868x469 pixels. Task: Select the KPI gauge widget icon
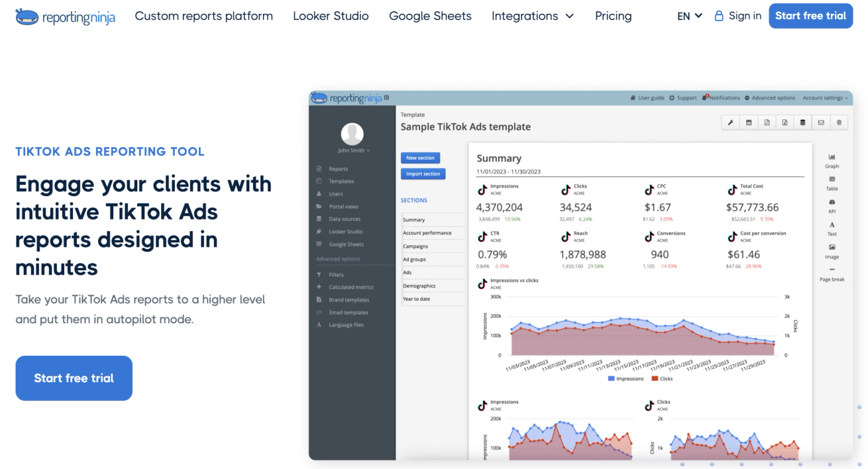pos(832,203)
